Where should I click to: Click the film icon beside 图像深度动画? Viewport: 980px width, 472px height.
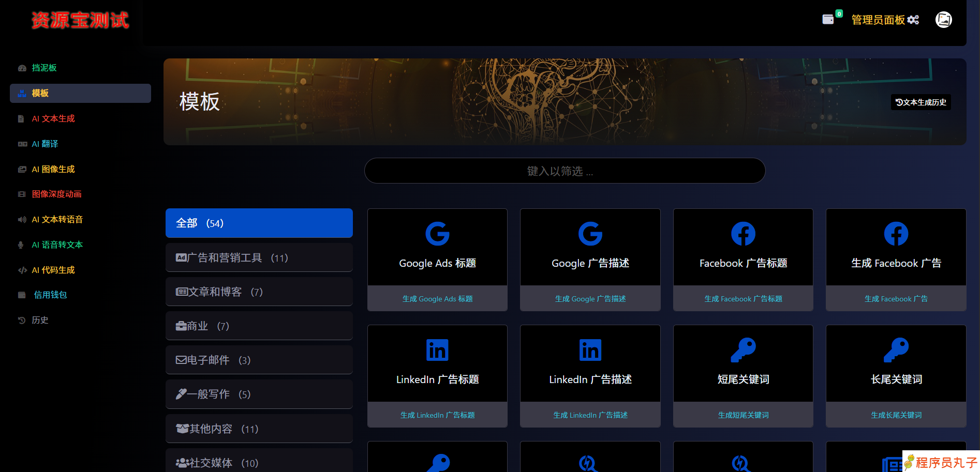pos(22,194)
